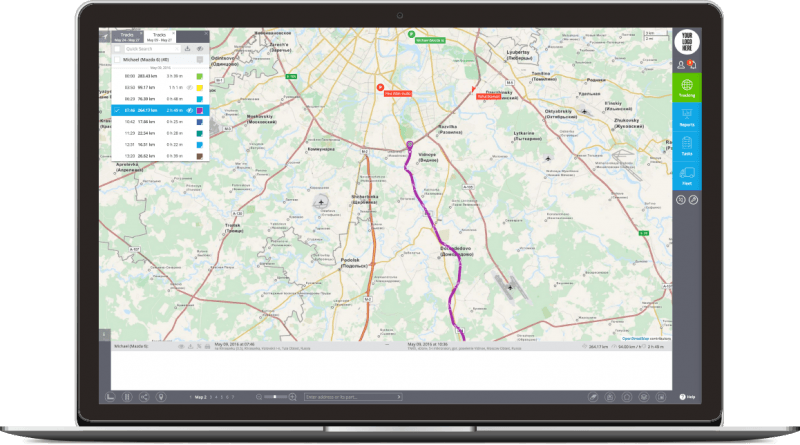Open the user account icon
The height and width of the screenshot is (445, 800).
click(x=681, y=65)
